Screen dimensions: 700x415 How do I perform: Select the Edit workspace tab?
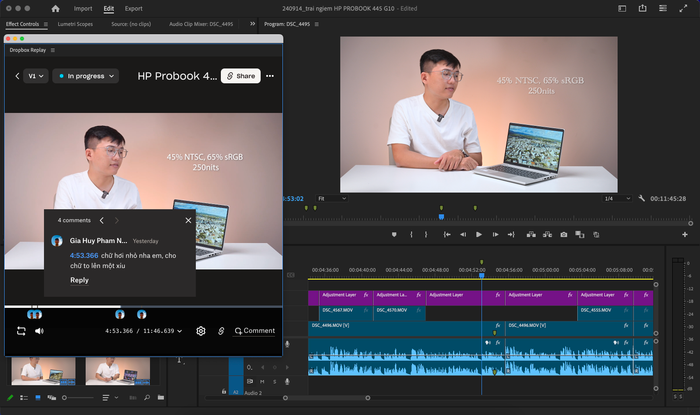(108, 8)
